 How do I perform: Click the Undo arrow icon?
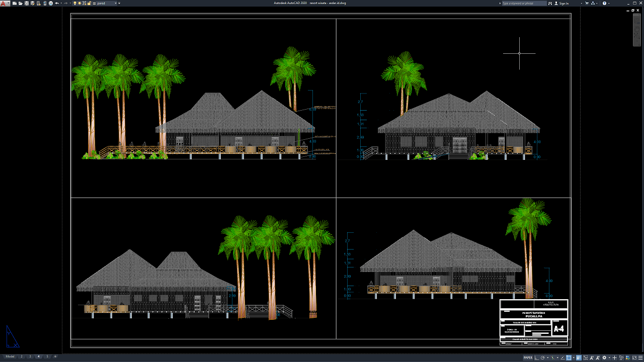click(x=57, y=3)
